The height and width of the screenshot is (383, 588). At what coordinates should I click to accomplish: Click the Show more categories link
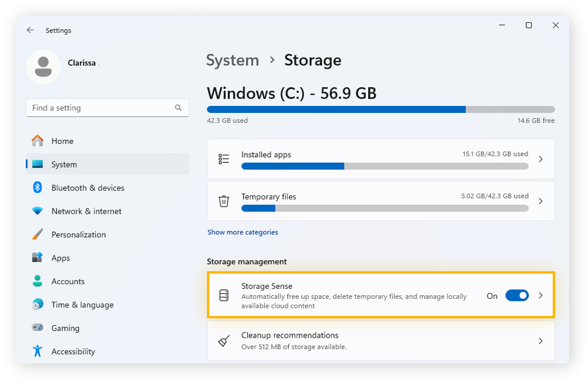(242, 232)
